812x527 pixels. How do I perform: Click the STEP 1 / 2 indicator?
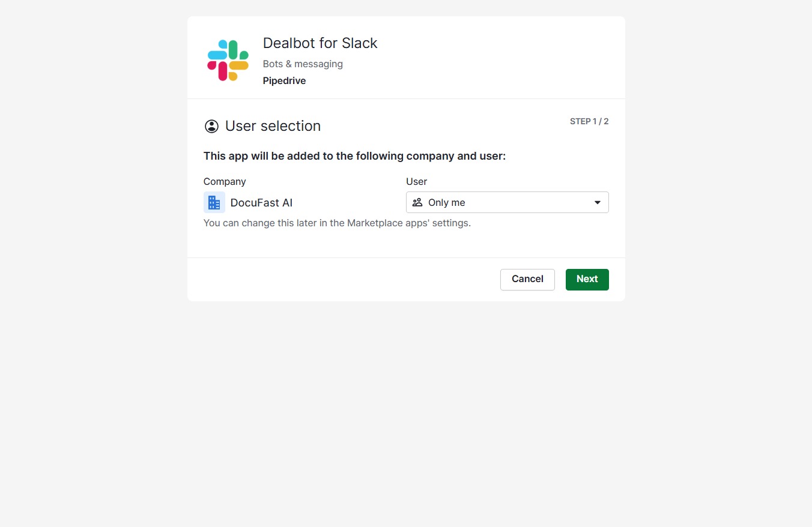pyautogui.click(x=589, y=121)
